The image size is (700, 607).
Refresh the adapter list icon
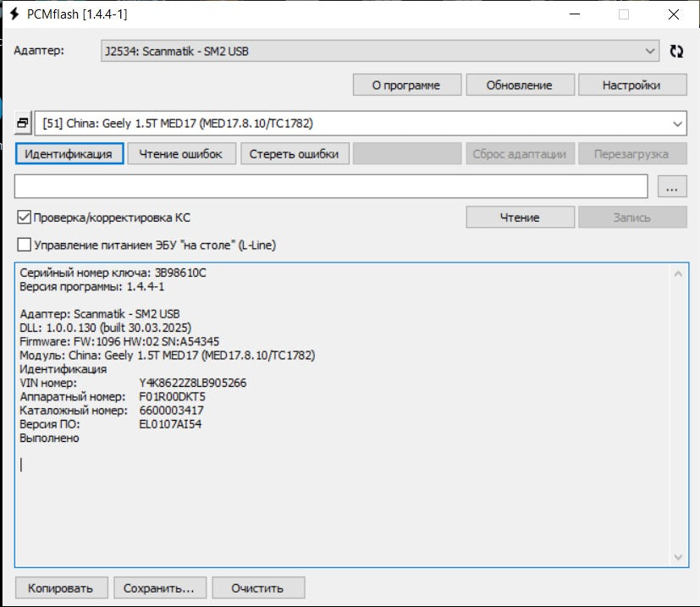pyautogui.click(x=676, y=51)
